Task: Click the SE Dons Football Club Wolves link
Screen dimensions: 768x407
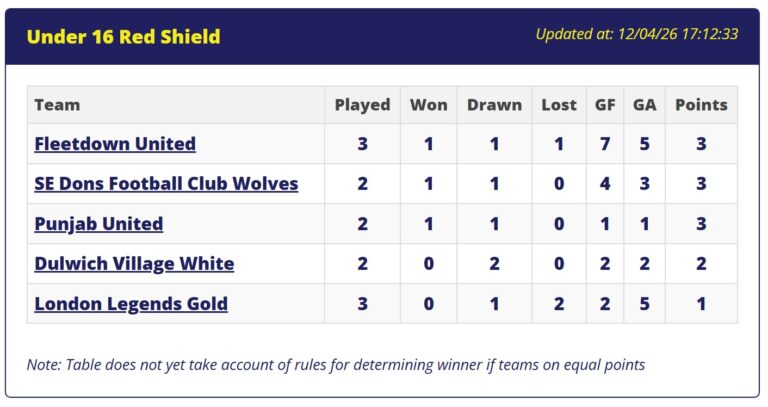Action: pos(166,184)
